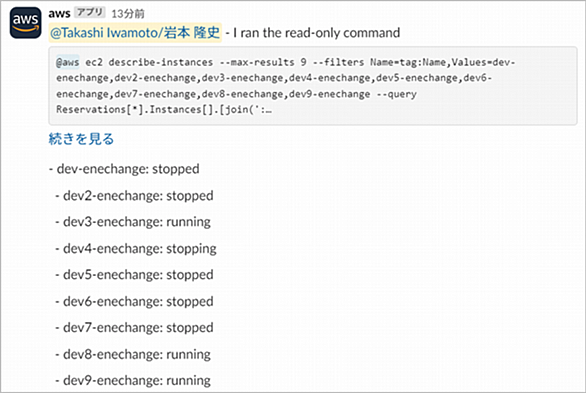Select the dev8-enechange: running line
The height and width of the screenshot is (393, 586).
click(x=133, y=354)
